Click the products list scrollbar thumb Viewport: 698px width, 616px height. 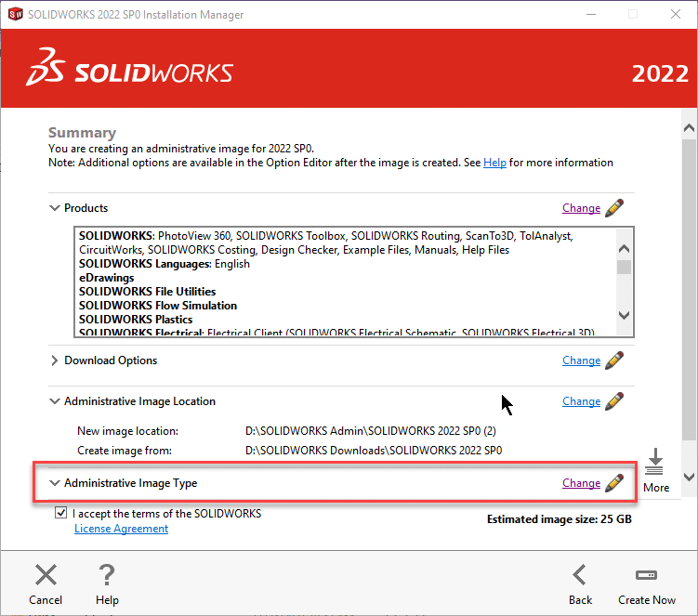point(624,267)
